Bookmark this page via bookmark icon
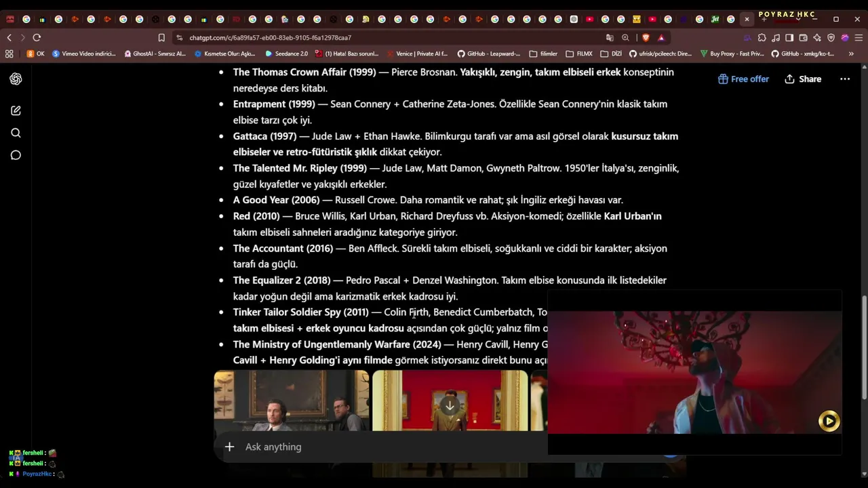The height and width of the screenshot is (488, 868). tap(161, 38)
